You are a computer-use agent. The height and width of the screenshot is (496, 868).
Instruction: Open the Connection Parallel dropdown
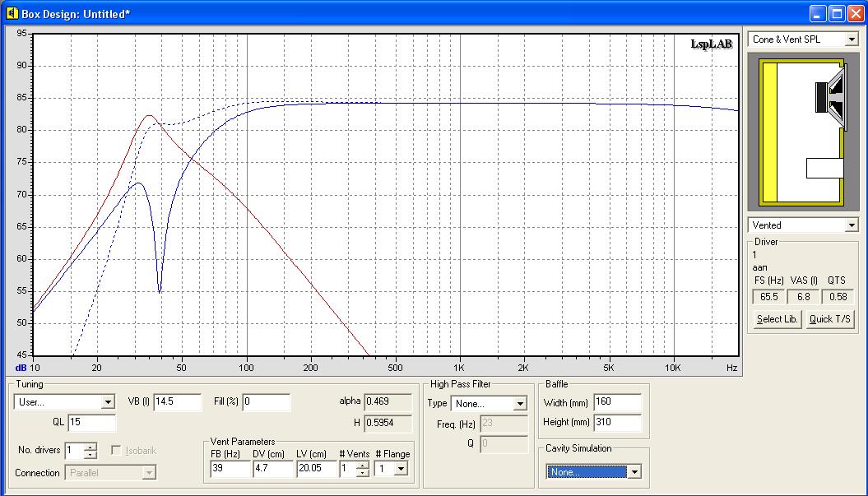click(149, 473)
